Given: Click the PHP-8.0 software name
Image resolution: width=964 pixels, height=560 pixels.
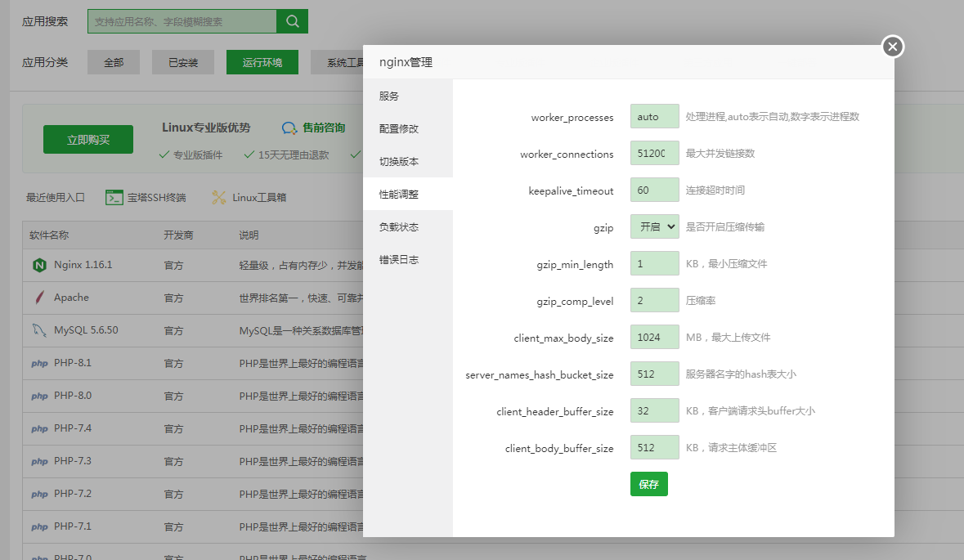Looking at the screenshot, I should click(73, 395).
